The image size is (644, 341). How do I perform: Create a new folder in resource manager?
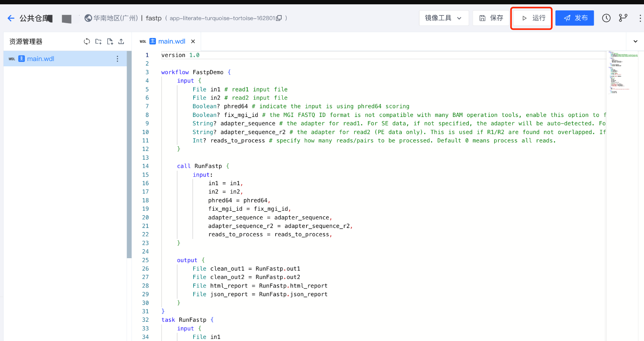98,42
